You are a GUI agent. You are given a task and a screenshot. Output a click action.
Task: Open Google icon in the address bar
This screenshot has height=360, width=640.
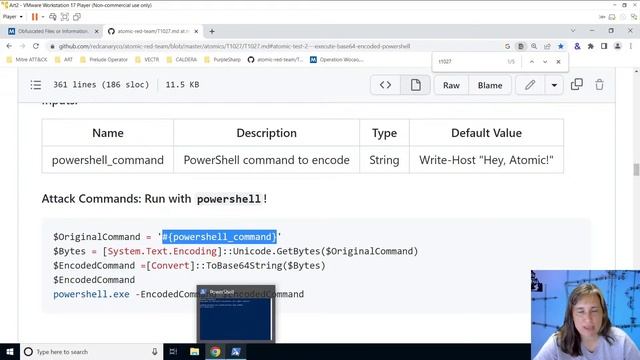[507, 46]
